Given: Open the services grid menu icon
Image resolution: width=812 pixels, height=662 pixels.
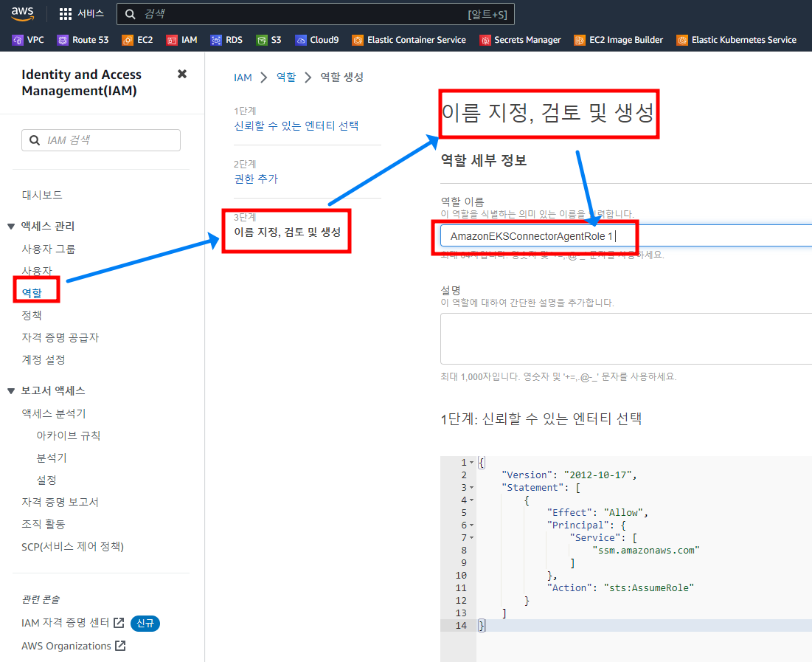Looking at the screenshot, I should pyautogui.click(x=65, y=14).
